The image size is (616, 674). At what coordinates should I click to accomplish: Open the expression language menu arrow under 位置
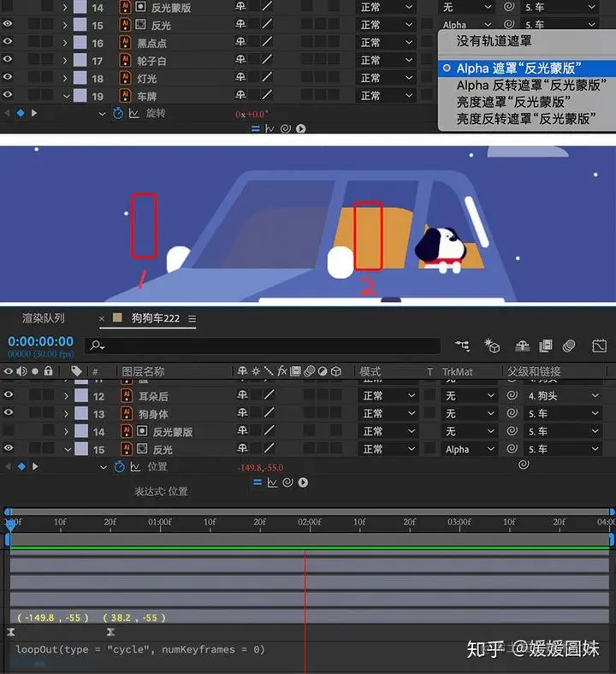303,482
